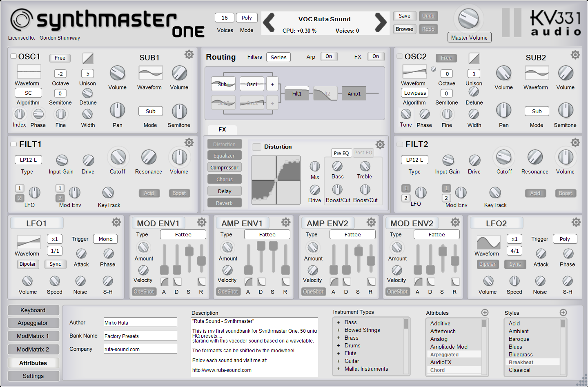Screen dimensions: 588x387
Task: Open LFO1 settings gear
Action: pos(116,222)
